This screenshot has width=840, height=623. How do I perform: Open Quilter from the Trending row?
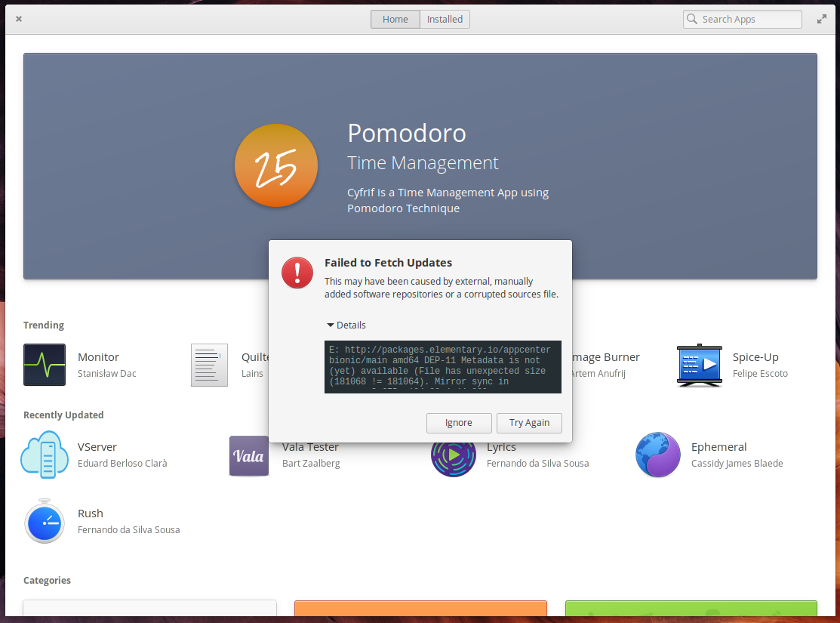pyautogui.click(x=209, y=365)
